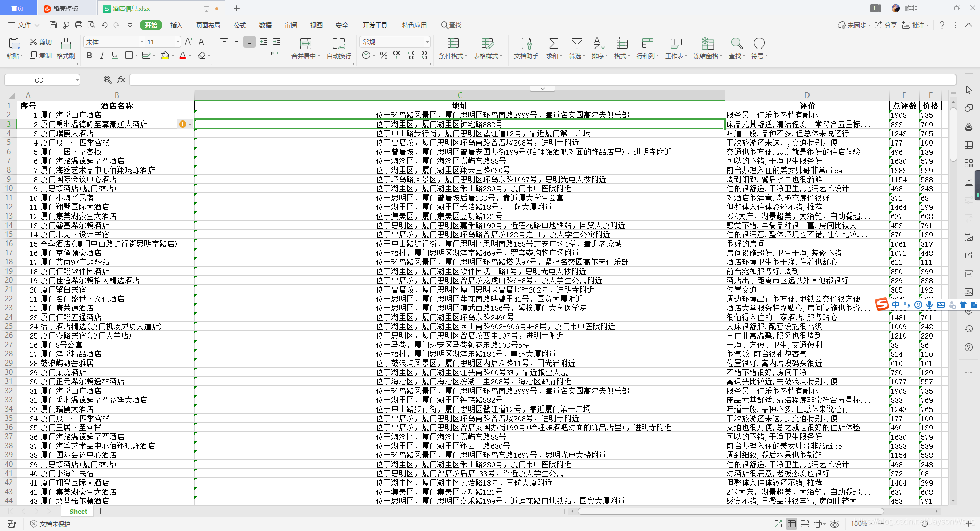Open the font name 宋体 dropdown

coord(142,42)
